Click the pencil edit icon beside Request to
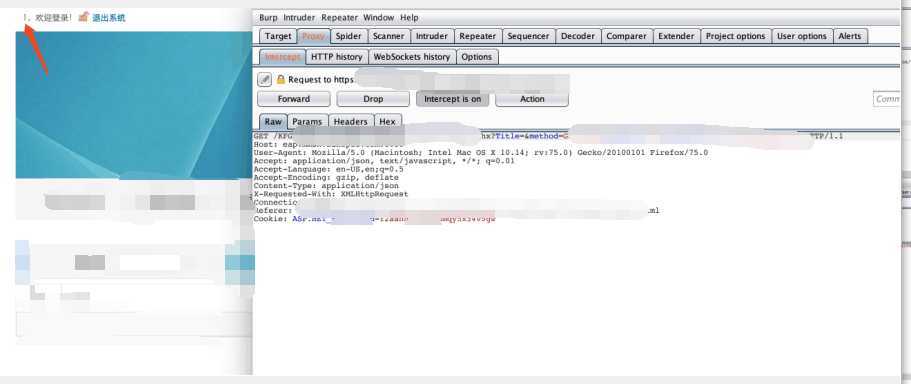The height and width of the screenshot is (384, 911). click(264, 79)
